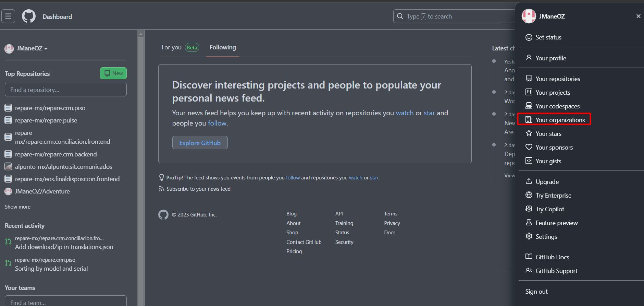Open Your organizations from user menu
644x306 pixels.
click(x=560, y=120)
